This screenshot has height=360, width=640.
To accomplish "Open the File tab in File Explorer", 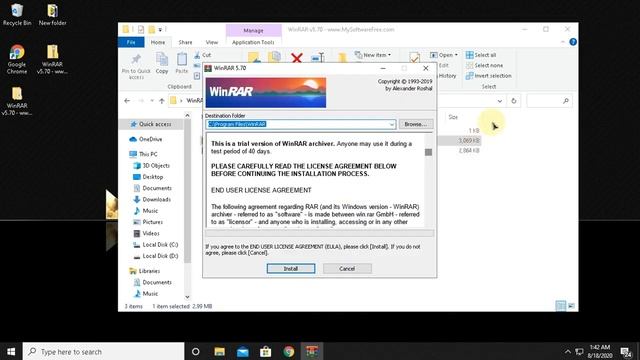I will (x=131, y=42).
